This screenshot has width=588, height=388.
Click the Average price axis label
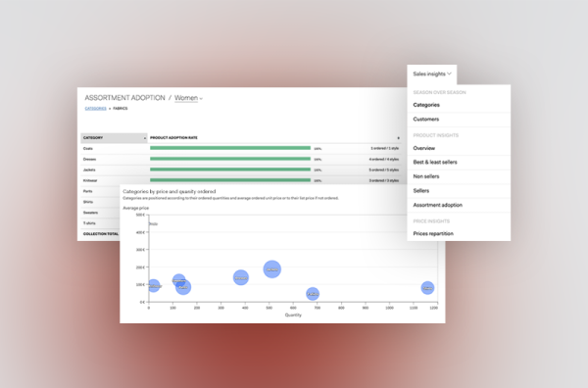[136, 208]
